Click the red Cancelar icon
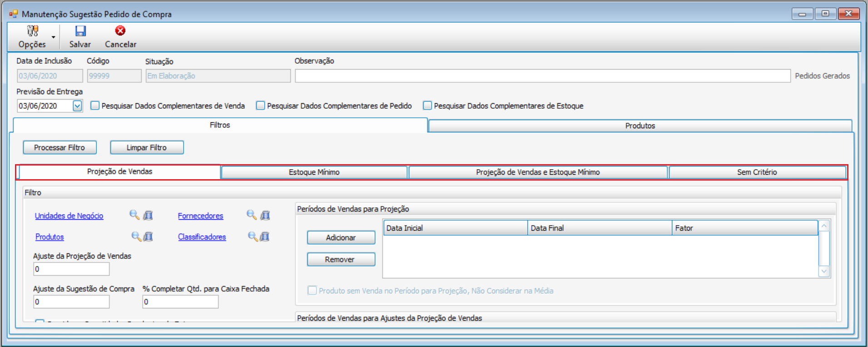 [120, 30]
